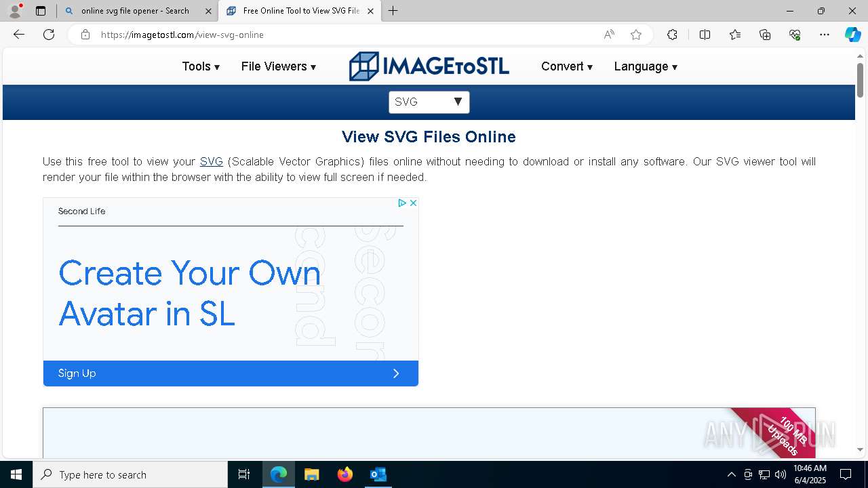Open Favorites list icon
Viewport: 868px width, 488px height.
[735, 35]
